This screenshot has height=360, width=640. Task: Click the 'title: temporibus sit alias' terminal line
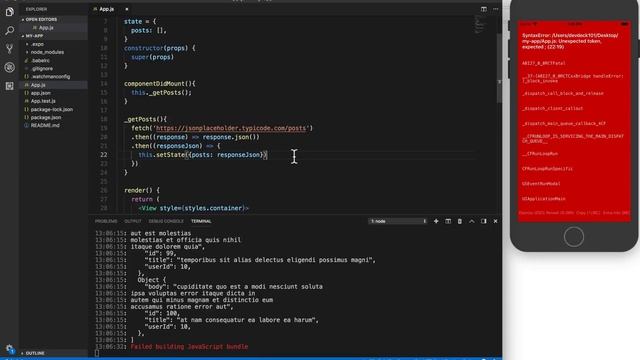click(260, 260)
